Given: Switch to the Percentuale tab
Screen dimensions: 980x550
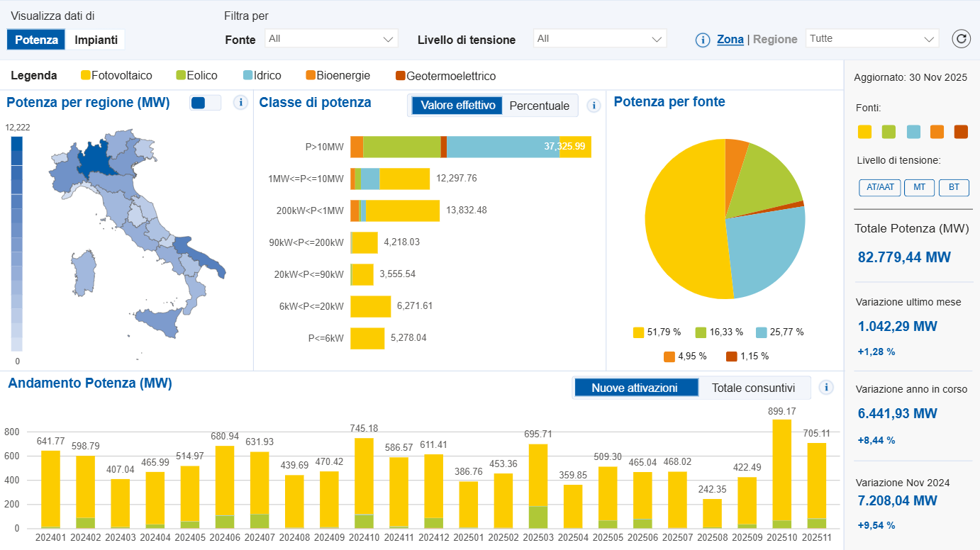Looking at the screenshot, I should [x=539, y=105].
